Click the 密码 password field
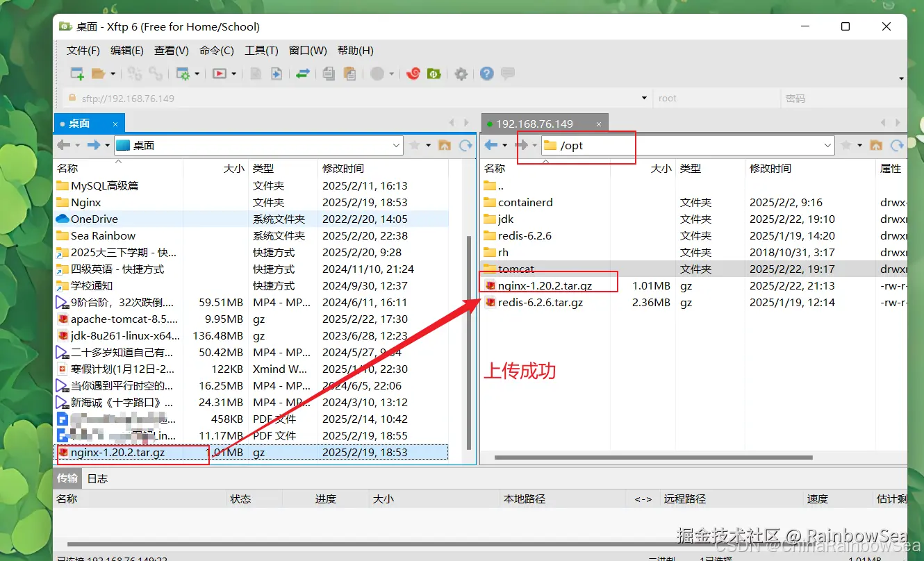The image size is (924, 561). click(843, 98)
